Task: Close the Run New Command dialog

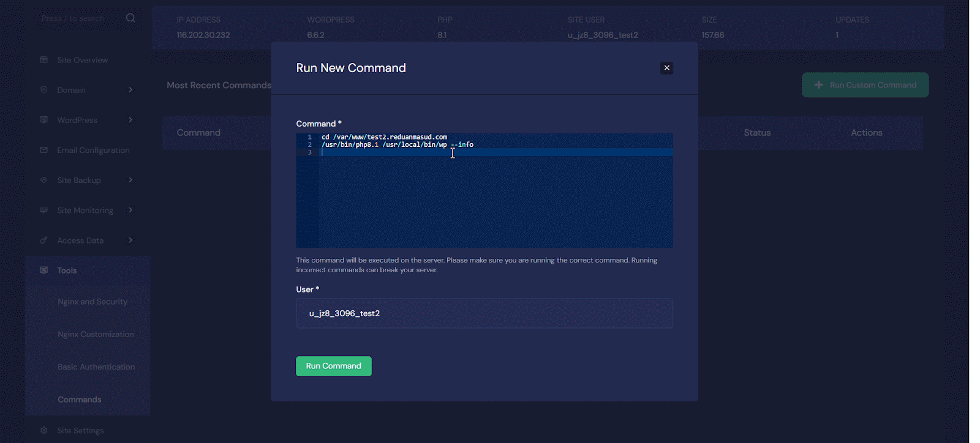Action: coord(667,68)
